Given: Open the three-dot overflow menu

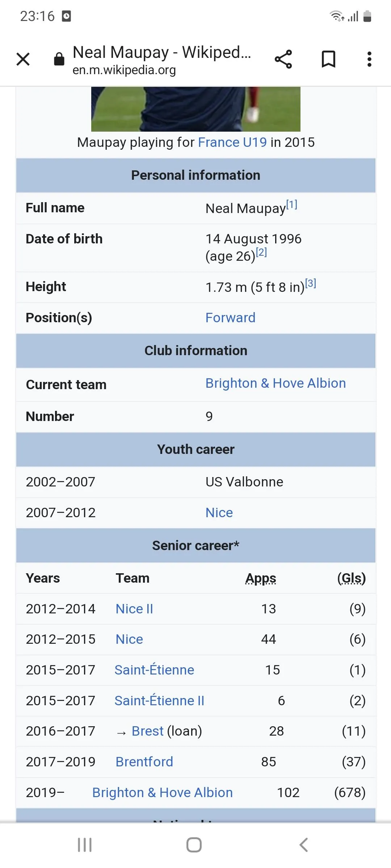Looking at the screenshot, I should point(369,59).
